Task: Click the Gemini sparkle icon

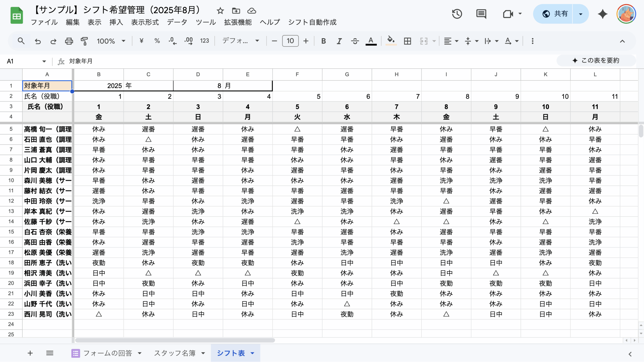Action: coord(602,14)
